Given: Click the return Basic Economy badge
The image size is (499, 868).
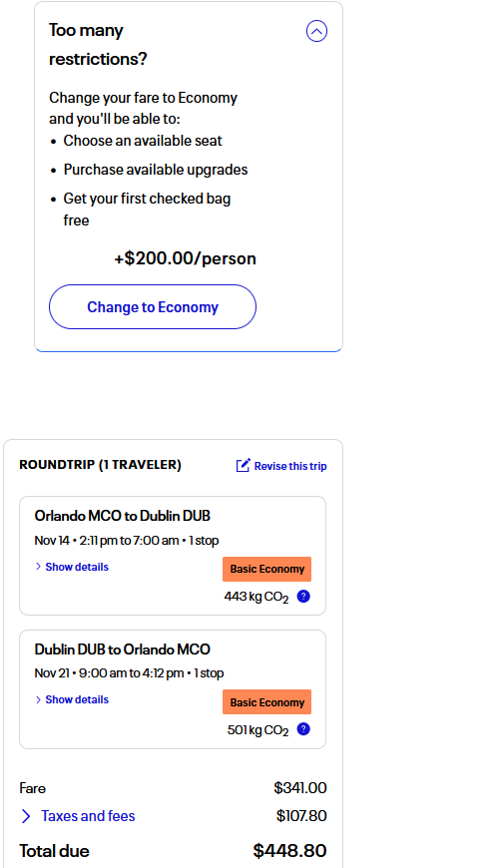Looking at the screenshot, I should (x=266, y=702).
